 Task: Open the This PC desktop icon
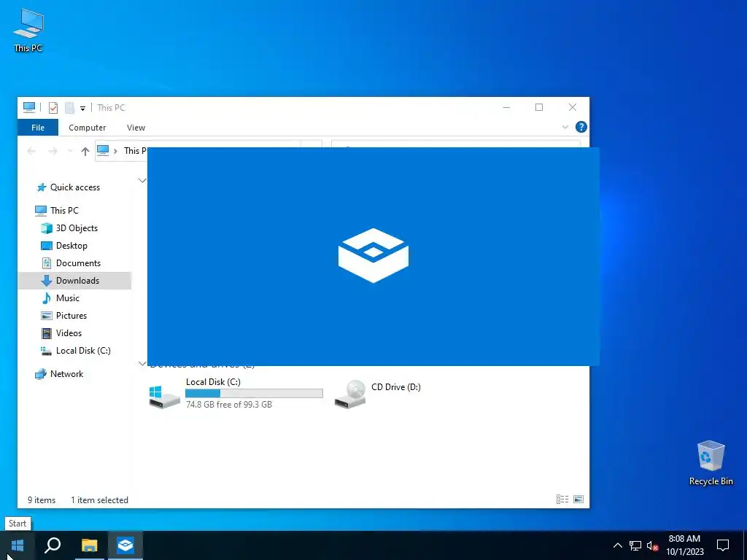pos(28,30)
